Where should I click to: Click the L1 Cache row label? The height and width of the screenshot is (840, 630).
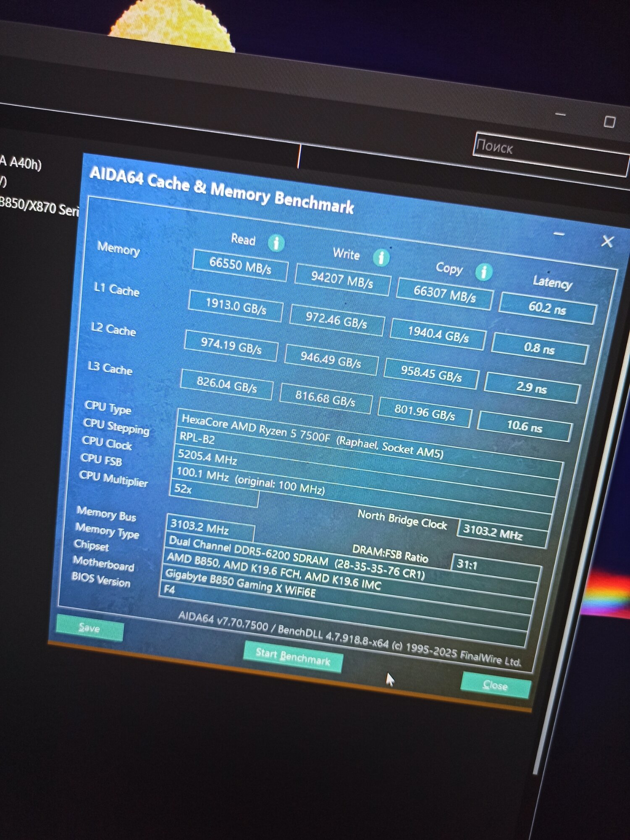pos(116,289)
